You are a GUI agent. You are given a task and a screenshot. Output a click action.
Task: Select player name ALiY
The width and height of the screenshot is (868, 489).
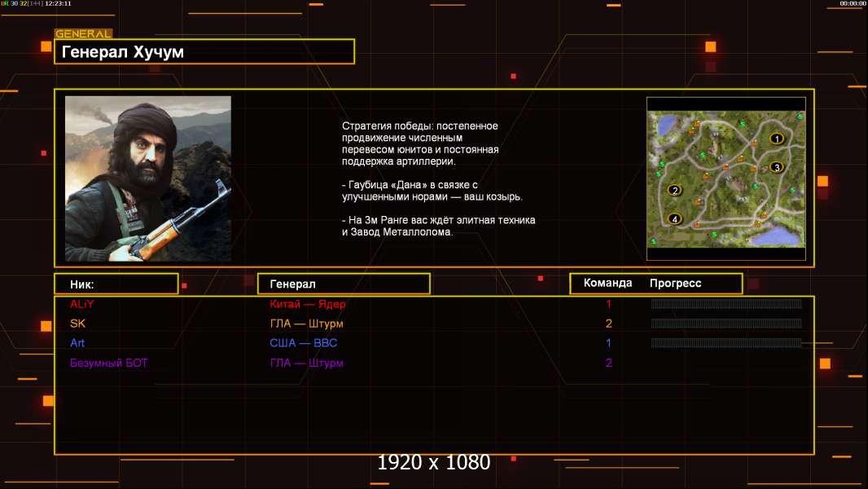(82, 304)
